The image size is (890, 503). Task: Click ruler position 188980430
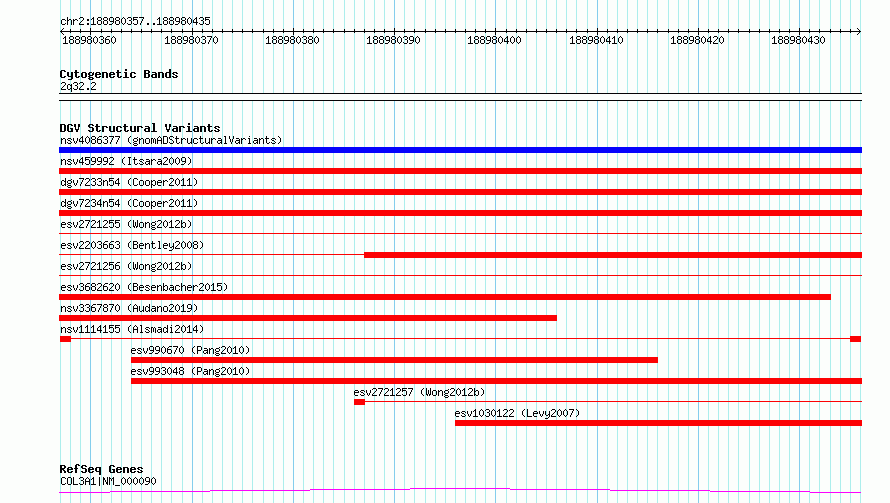tap(798, 40)
